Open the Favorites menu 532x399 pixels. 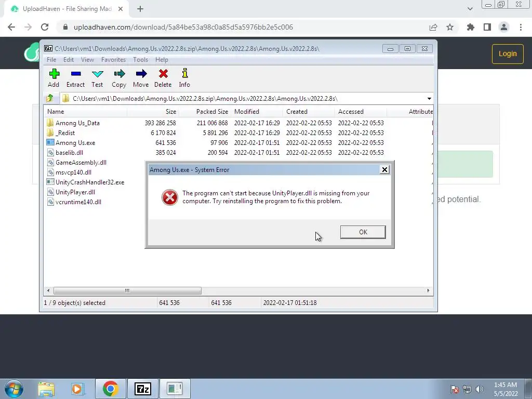click(113, 60)
